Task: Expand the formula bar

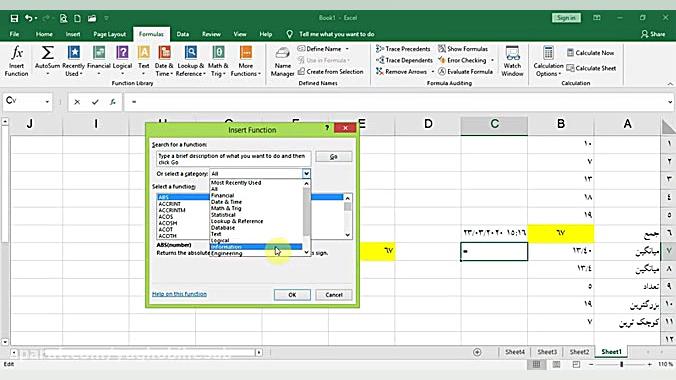Action: tap(670, 102)
